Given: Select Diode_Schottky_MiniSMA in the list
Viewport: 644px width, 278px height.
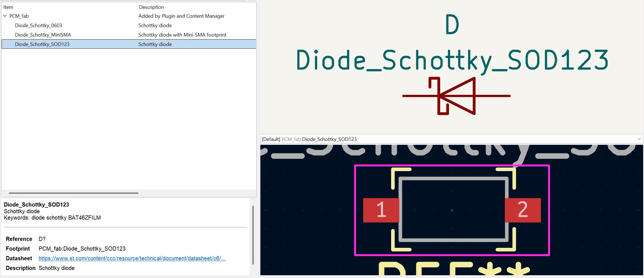Looking at the screenshot, I should [43, 35].
